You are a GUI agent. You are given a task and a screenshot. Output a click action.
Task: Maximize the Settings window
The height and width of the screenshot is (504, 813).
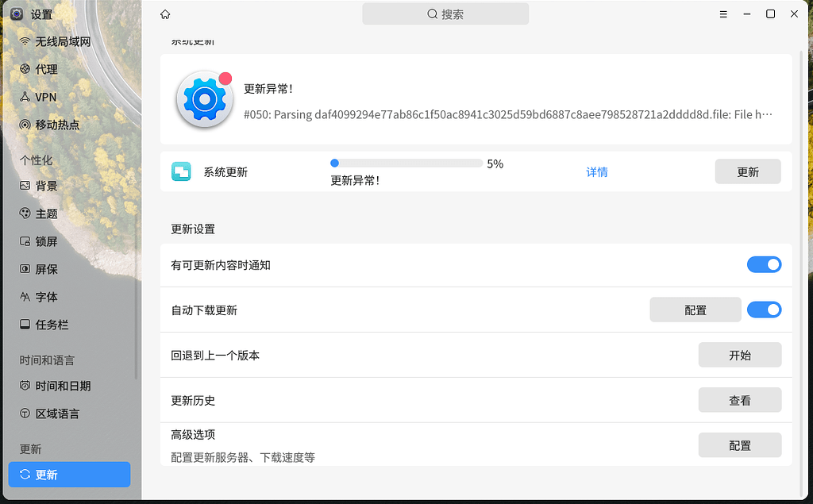770,14
